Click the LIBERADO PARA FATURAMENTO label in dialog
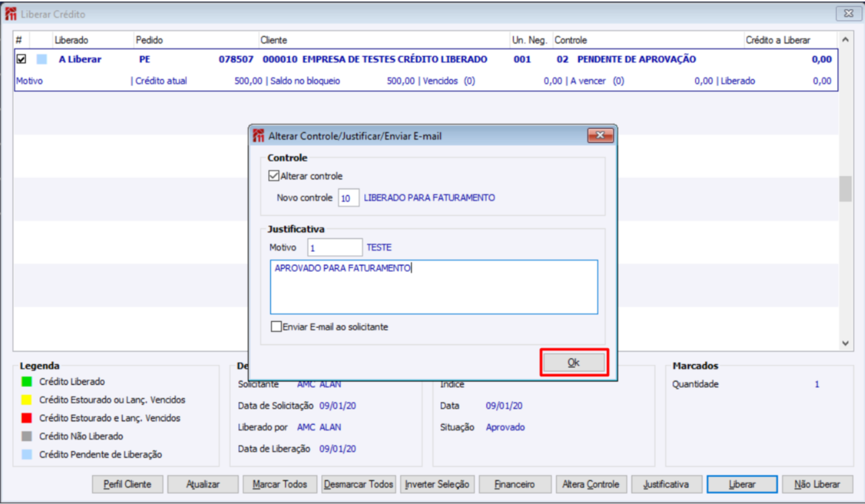The width and height of the screenshot is (865, 504). [429, 198]
